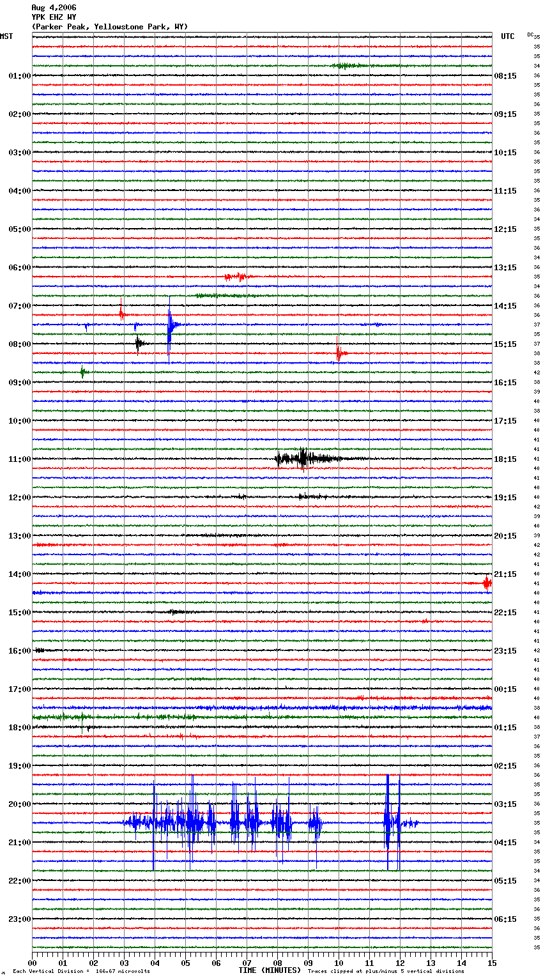
Task: Click the blue double spike near minute 12
Action: [393, 822]
